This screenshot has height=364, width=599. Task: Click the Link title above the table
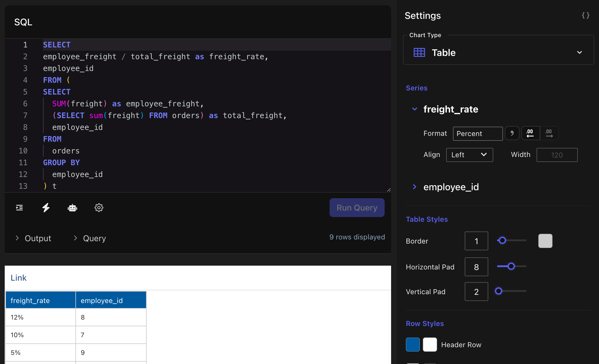[18, 277]
